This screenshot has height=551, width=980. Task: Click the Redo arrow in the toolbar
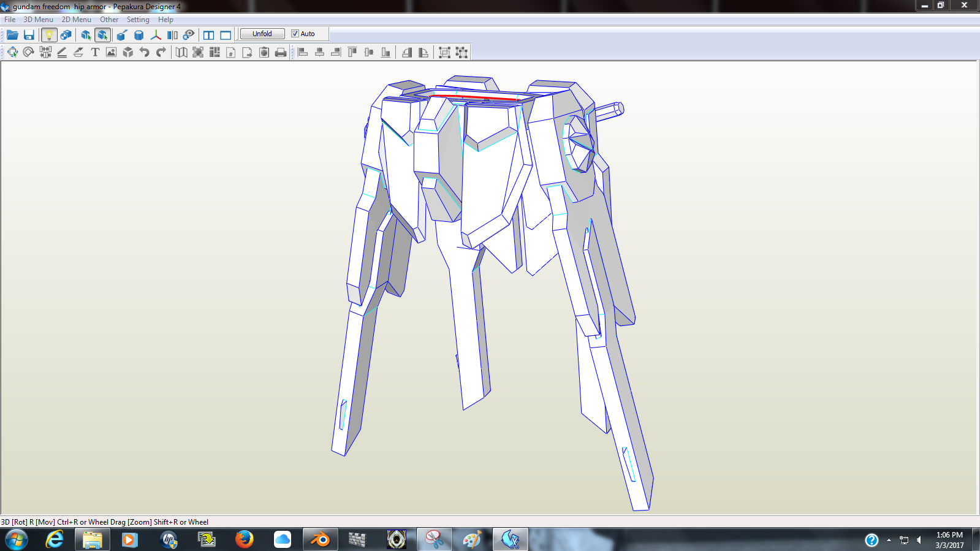[161, 52]
